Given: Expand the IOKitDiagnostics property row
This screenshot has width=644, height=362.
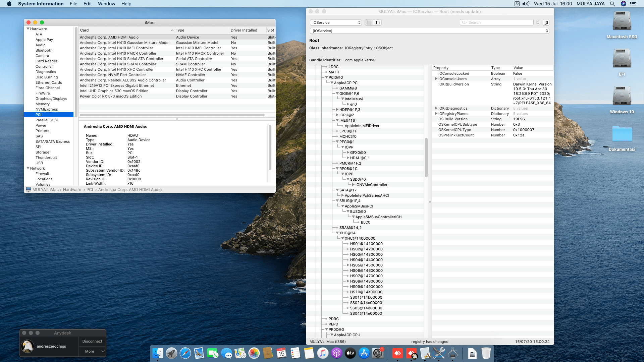Looking at the screenshot, I should (x=436, y=108).
